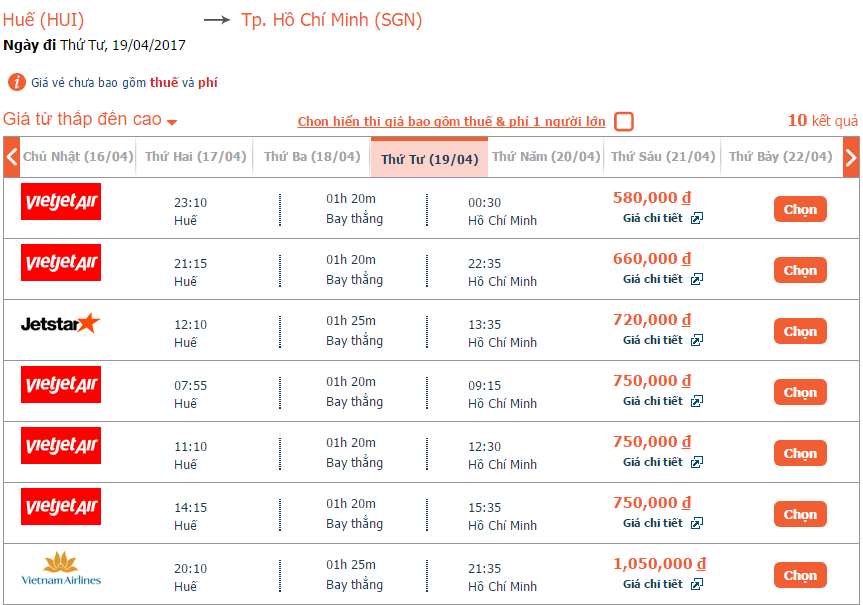Click the 22:35 arrival time

pos(484,264)
